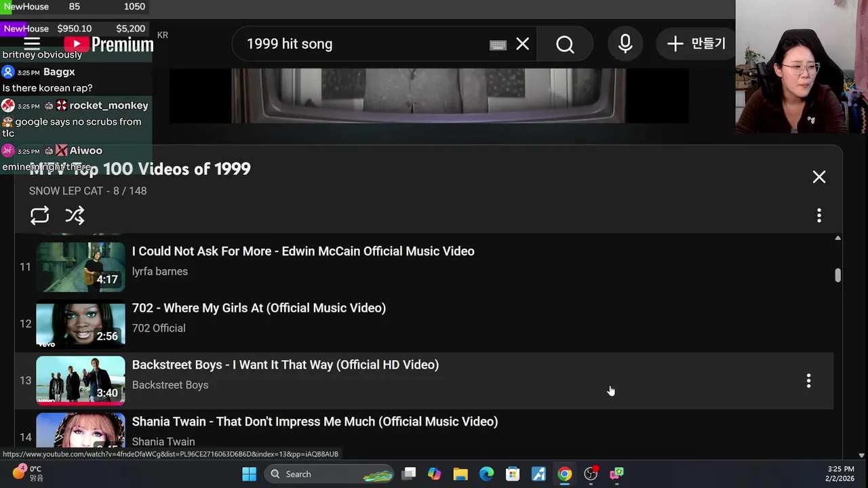
Task: Clear the search box text
Action: point(522,44)
